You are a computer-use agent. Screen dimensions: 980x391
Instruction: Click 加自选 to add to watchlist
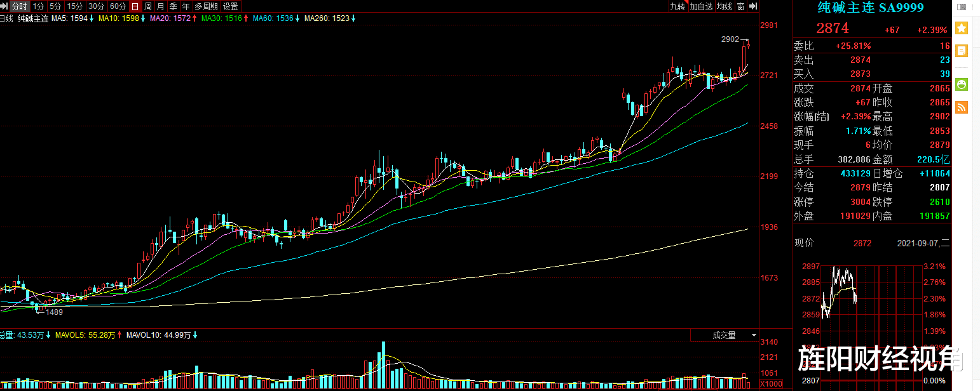(x=702, y=6)
